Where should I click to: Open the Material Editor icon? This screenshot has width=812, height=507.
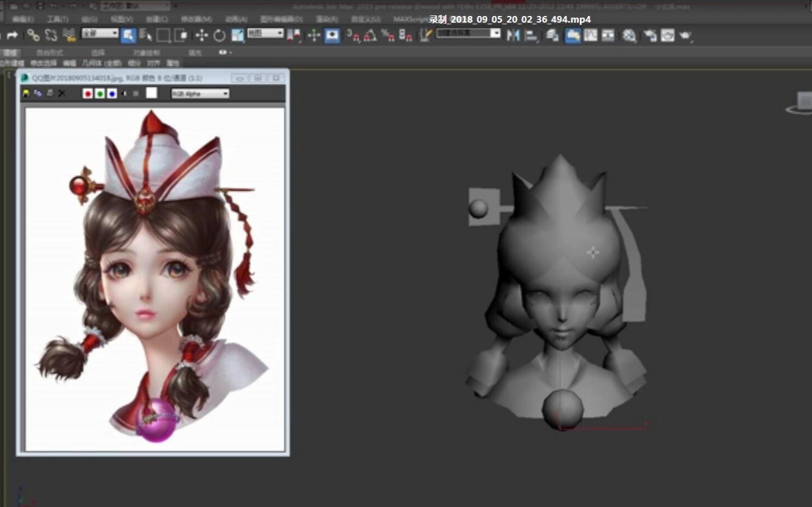pyautogui.click(x=629, y=36)
